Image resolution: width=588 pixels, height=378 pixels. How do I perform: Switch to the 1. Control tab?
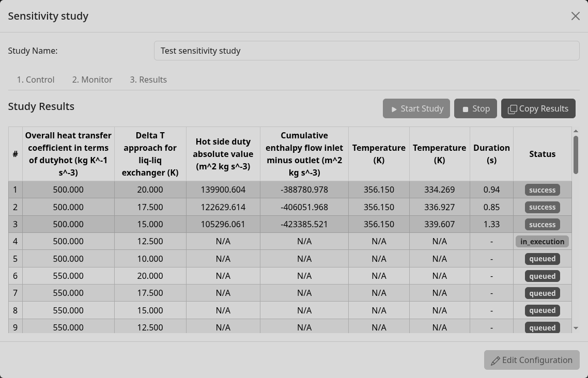(x=36, y=80)
